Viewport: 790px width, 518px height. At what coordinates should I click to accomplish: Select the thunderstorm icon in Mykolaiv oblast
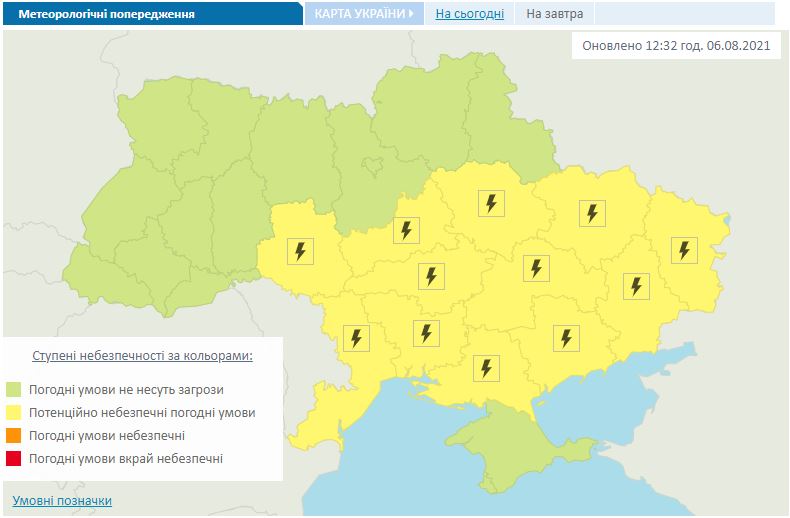(x=426, y=332)
